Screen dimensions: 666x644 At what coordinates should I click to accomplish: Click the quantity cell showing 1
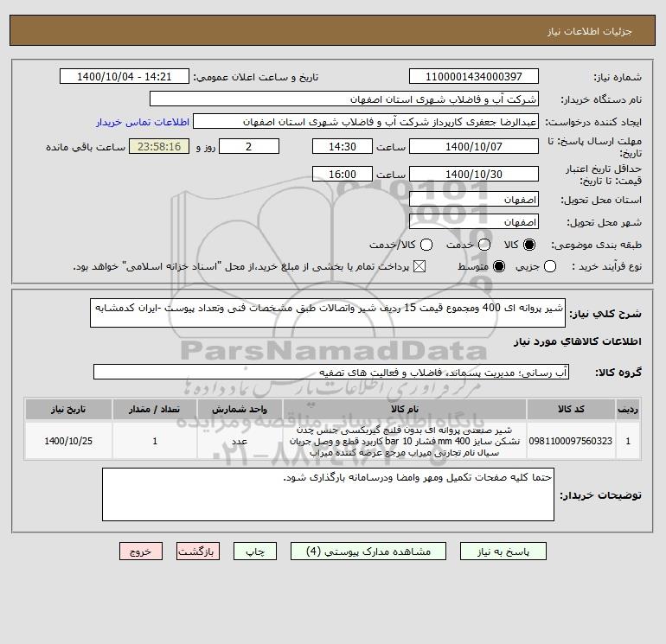[155, 441]
